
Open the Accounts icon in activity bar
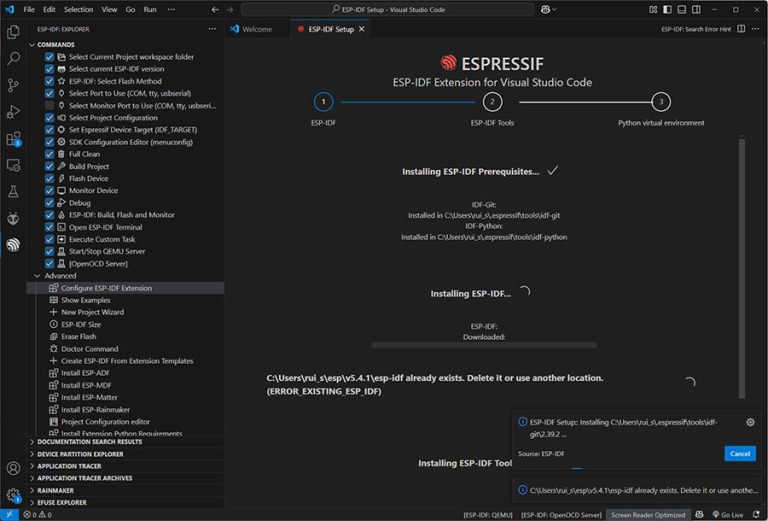coord(13,469)
